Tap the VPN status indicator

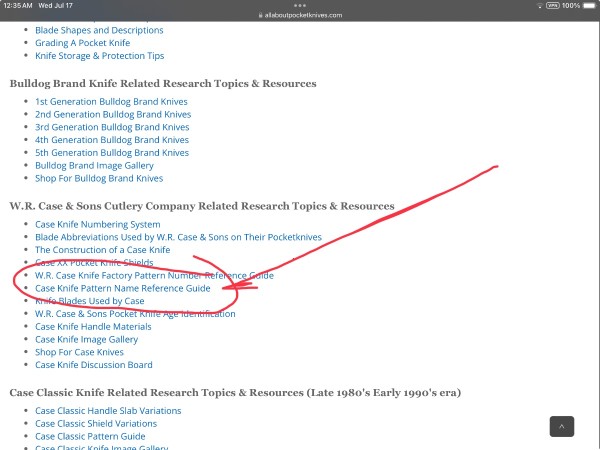click(553, 5)
